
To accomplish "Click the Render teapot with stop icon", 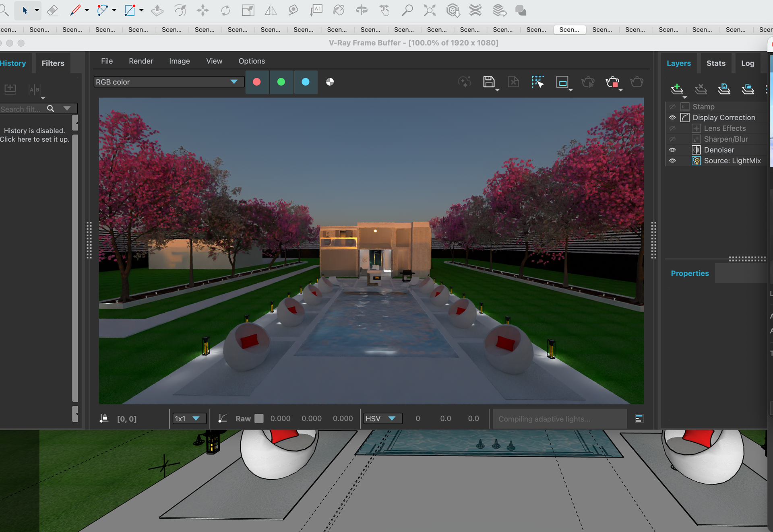I will pos(612,82).
